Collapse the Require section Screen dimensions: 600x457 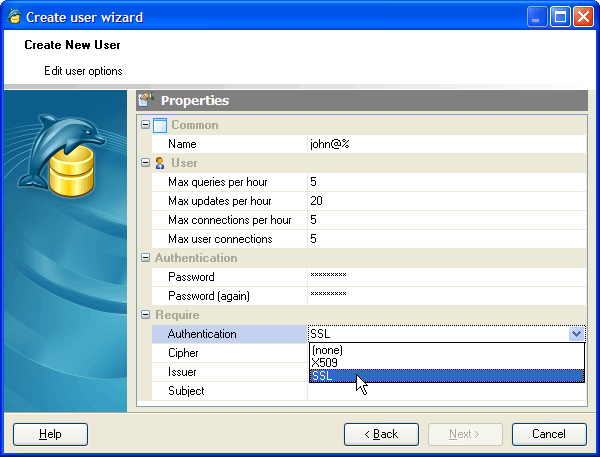[145, 315]
